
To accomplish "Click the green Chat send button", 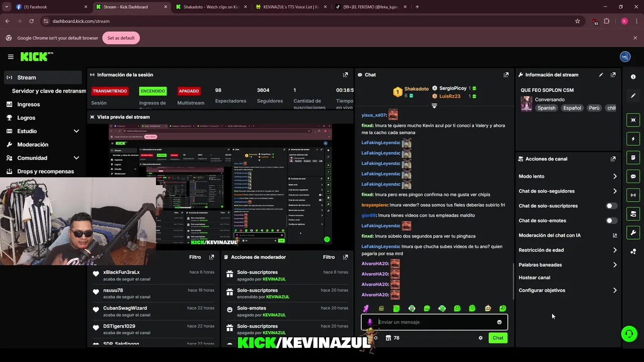I will [498, 338].
